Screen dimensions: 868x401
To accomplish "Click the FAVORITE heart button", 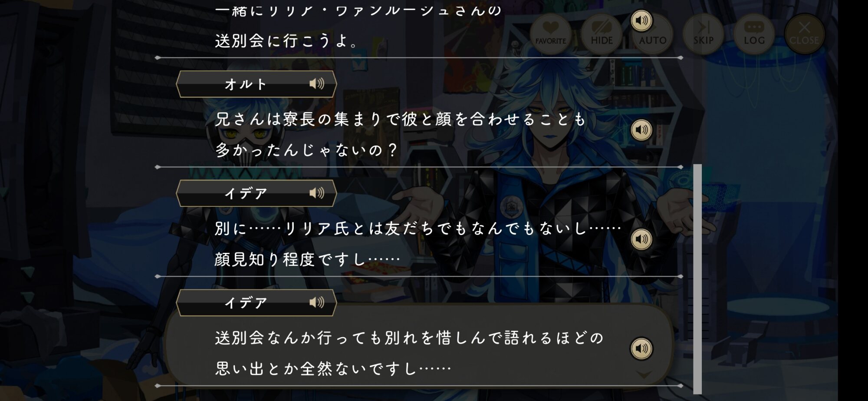I will click(550, 33).
